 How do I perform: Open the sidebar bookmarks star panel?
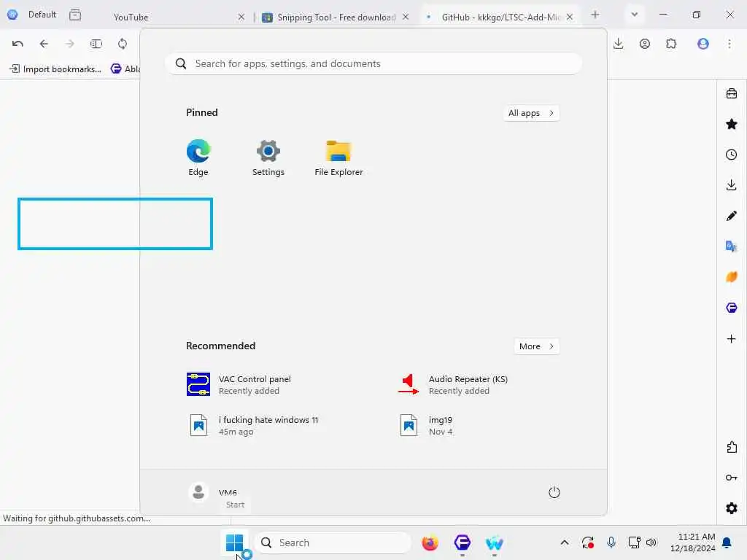tap(731, 124)
